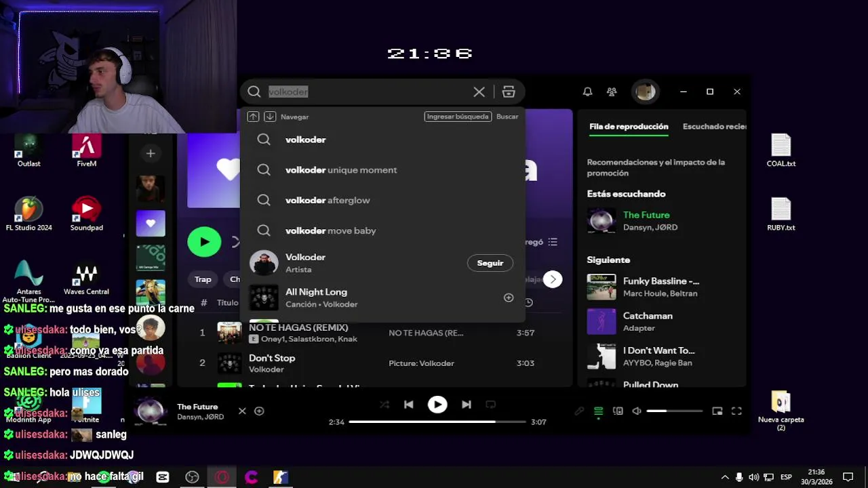This screenshot has height=488, width=868.
Task: Open the Friend Activity icon
Action: click(612, 91)
